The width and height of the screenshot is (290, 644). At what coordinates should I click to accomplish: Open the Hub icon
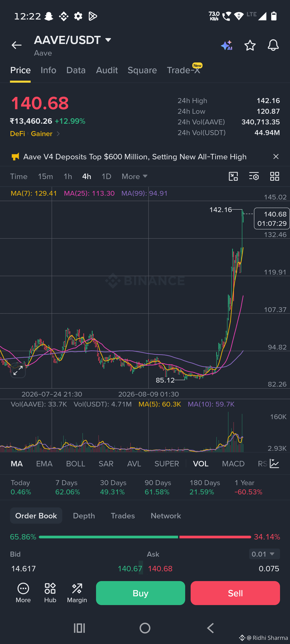pos(50,592)
